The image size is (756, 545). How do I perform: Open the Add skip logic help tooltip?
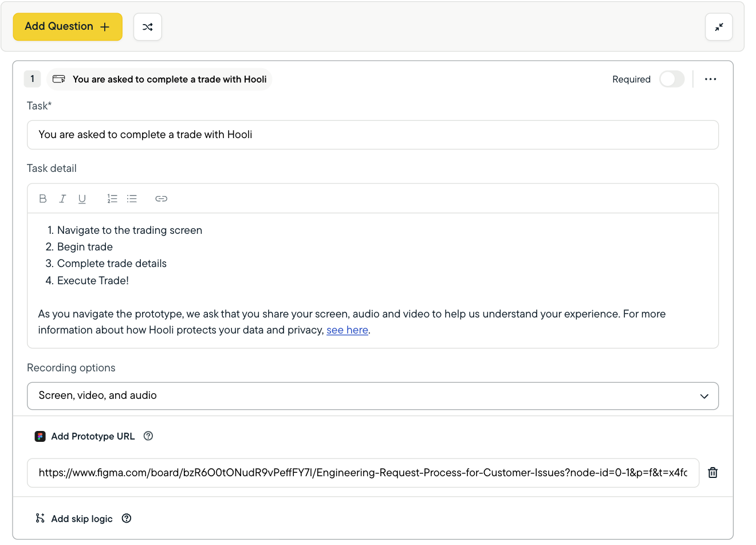point(126,519)
